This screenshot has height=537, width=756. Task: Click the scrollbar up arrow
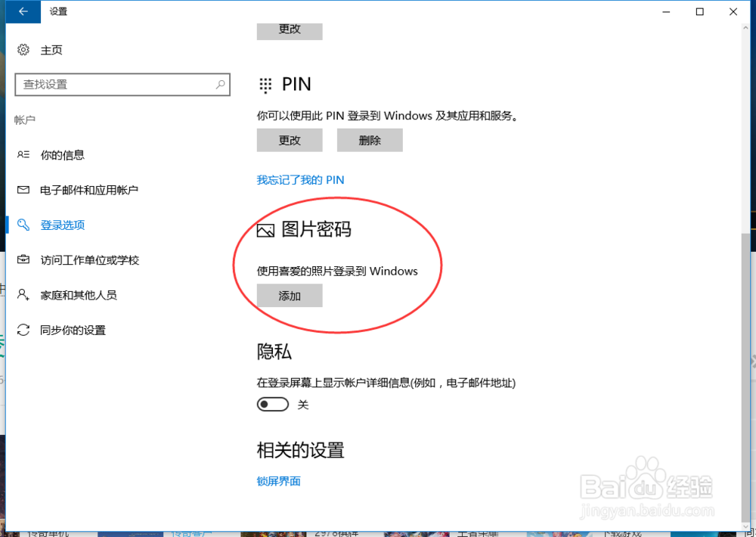pyautogui.click(x=746, y=28)
